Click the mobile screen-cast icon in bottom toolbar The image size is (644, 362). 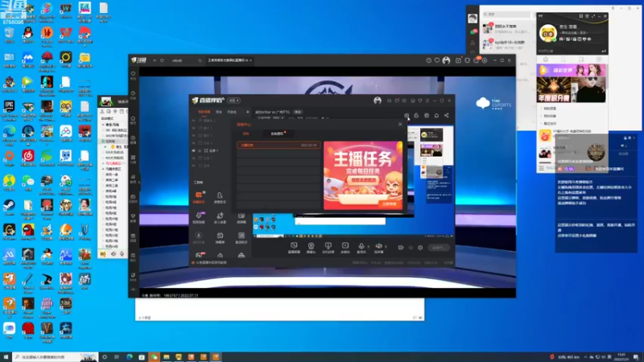[x=328, y=247]
